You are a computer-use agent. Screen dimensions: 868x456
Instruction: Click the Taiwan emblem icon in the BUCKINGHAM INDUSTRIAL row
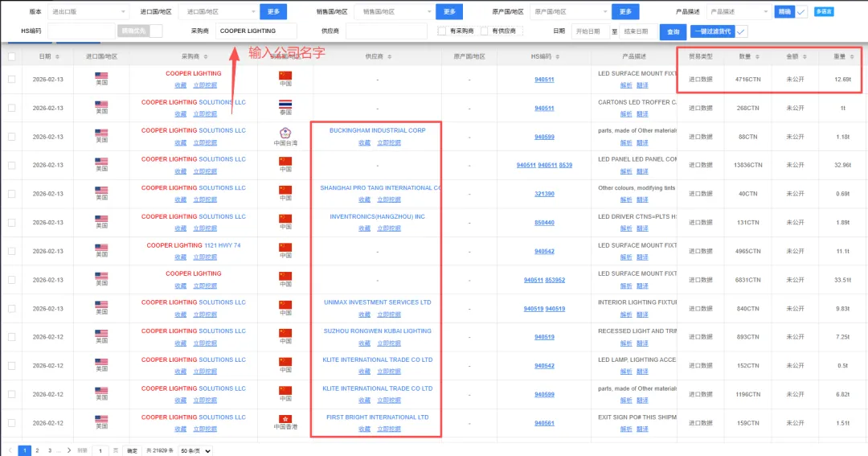[x=285, y=133]
